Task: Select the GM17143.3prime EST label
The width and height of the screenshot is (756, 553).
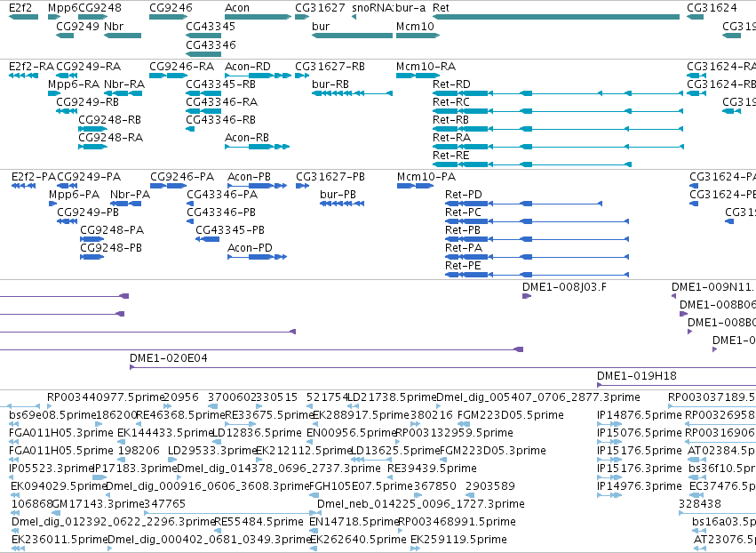Action: [x=98, y=504]
